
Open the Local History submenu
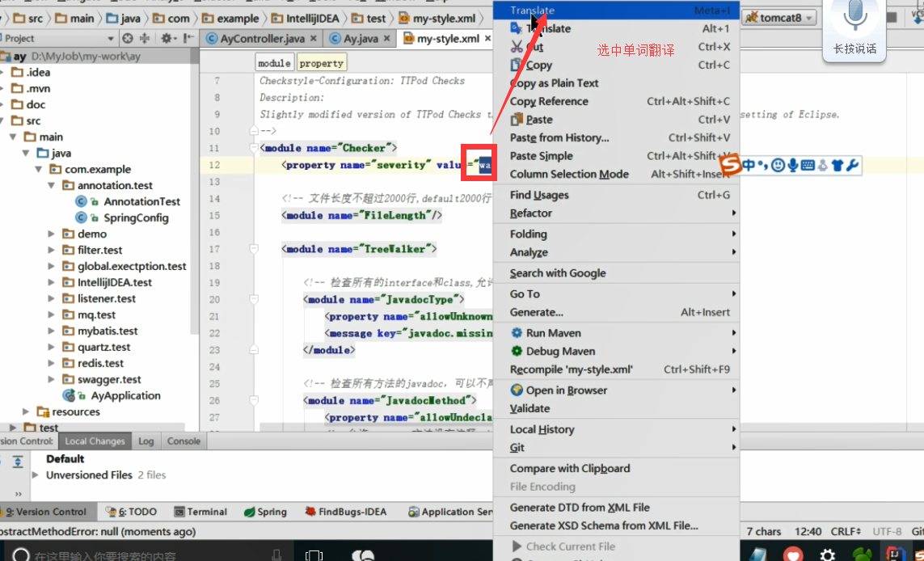[616, 429]
